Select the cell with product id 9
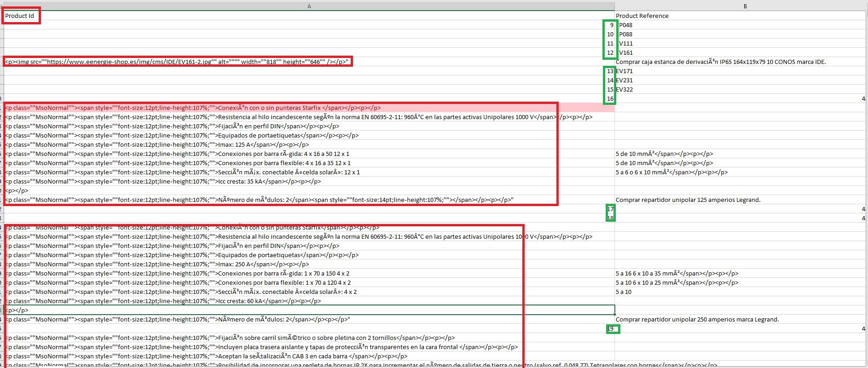 309,25
